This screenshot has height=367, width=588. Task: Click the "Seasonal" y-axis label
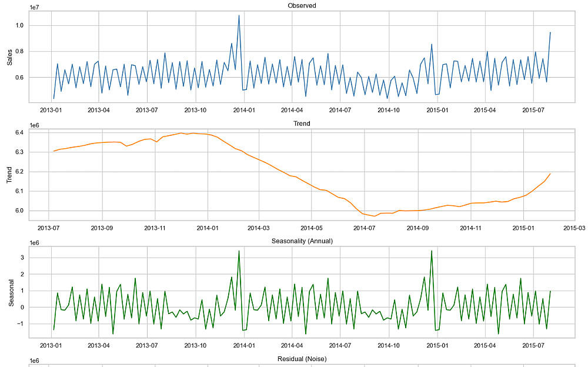point(11,293)
